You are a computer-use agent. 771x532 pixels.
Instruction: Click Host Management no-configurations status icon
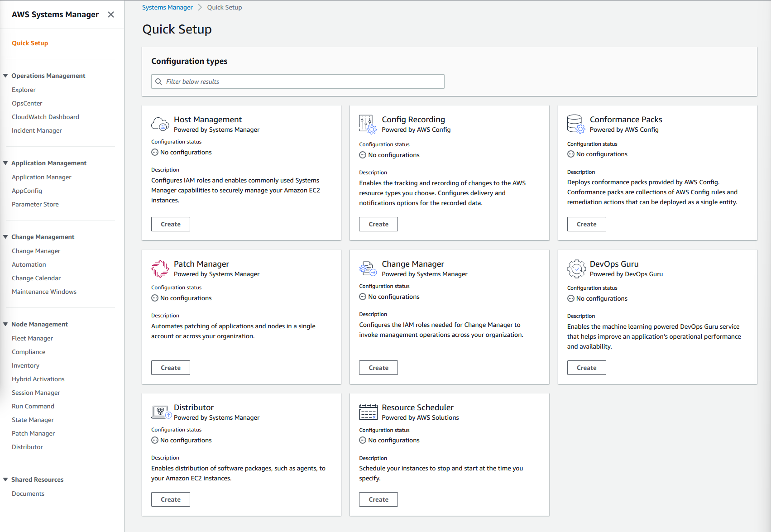tap(155, 153)
